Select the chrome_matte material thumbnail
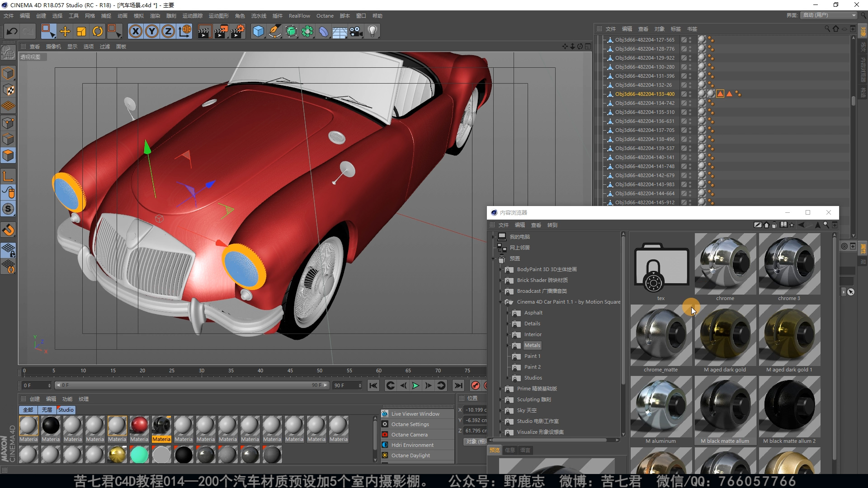Image resolution: width=868 pixels, height=488 pixels. pyautogui.click(x=660, y=335)
